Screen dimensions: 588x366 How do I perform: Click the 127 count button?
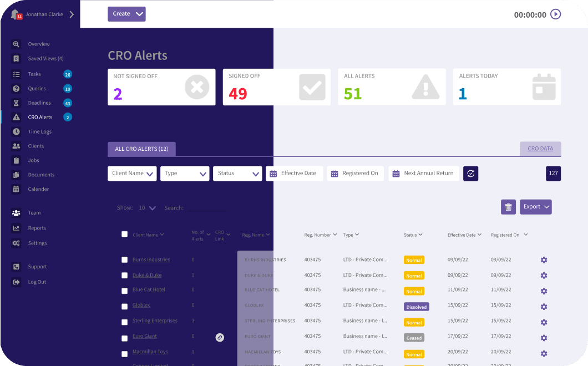553,173
